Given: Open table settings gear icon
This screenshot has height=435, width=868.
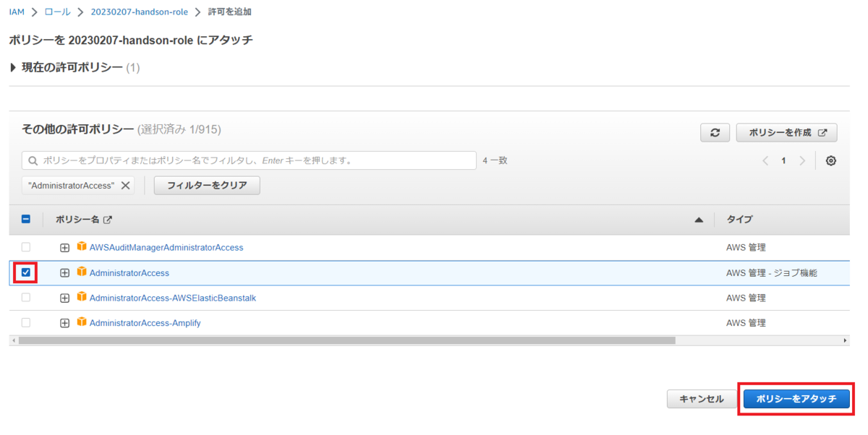Looking at the screenshot, I should (x=831, y=160).
